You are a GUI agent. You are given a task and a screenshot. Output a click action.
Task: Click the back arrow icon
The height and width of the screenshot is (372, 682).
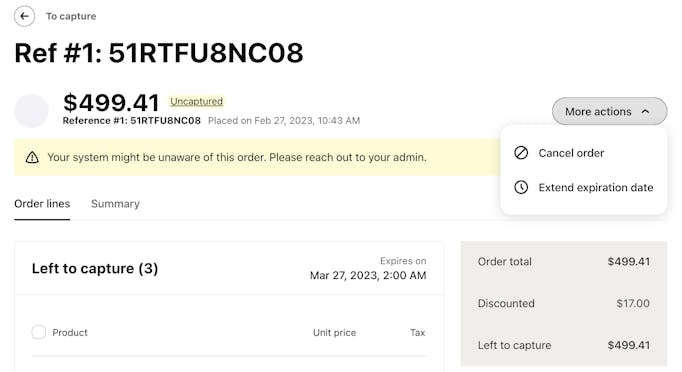[24, 16]
